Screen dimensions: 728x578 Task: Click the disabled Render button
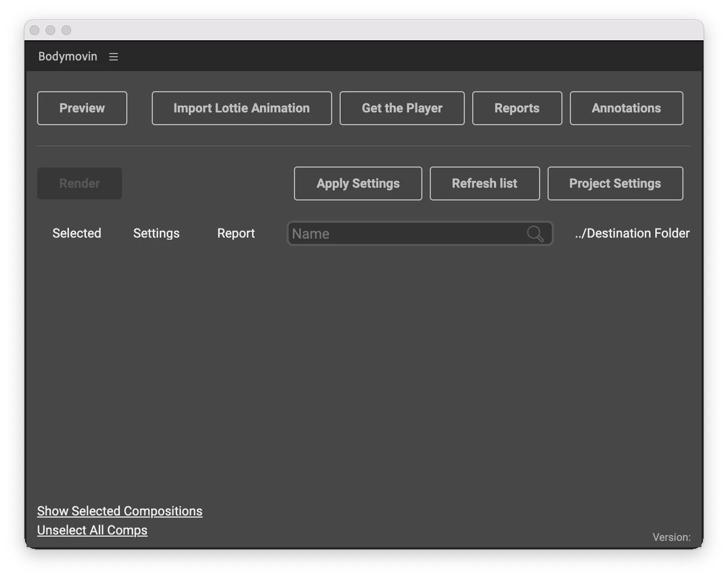click(80, 183)
